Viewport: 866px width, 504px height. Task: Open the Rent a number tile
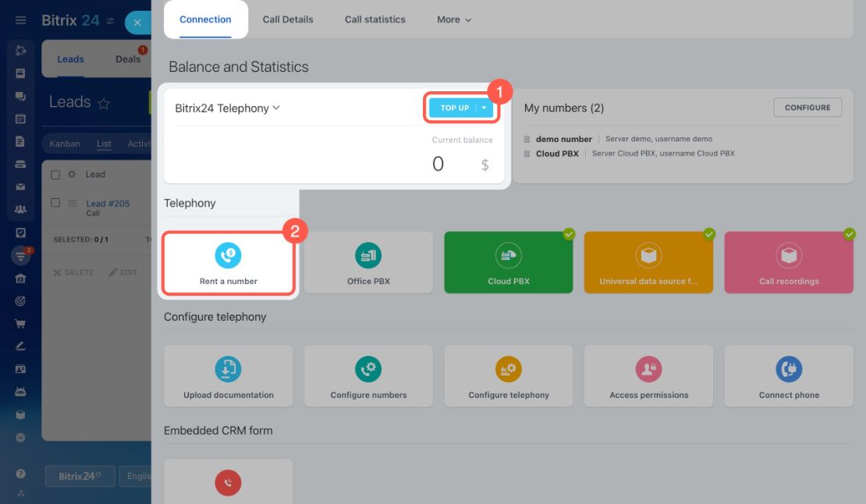pyautogui.click(x=228, y=264)
